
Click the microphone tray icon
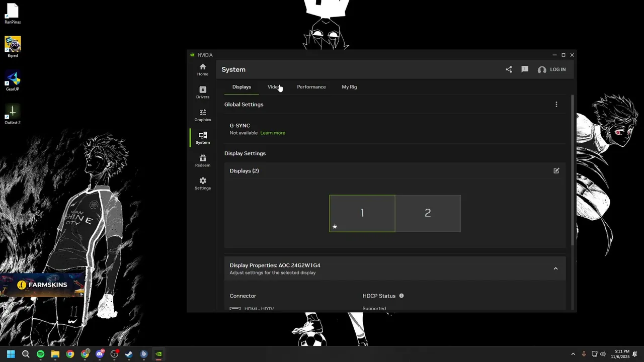(584, 354)
